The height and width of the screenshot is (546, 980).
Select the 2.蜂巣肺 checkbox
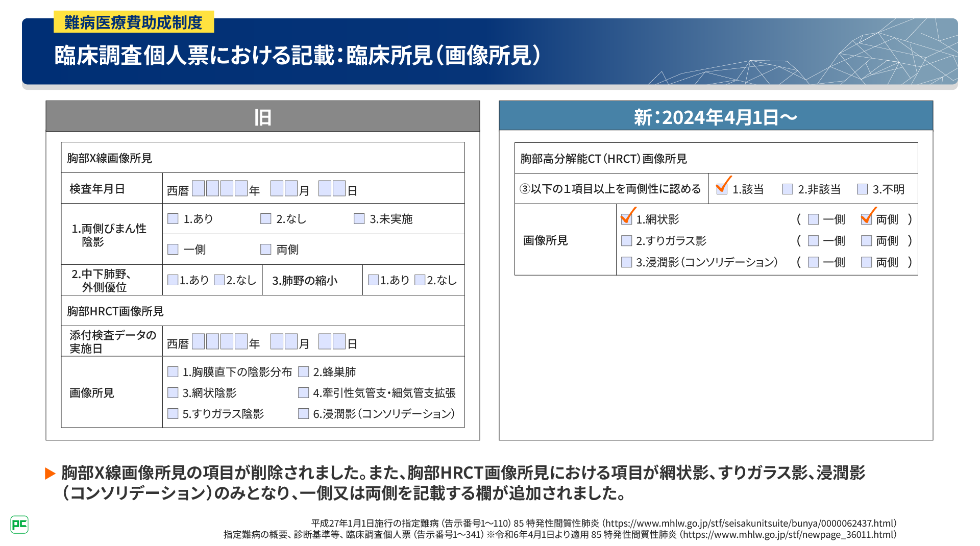[x=304, y=372]
